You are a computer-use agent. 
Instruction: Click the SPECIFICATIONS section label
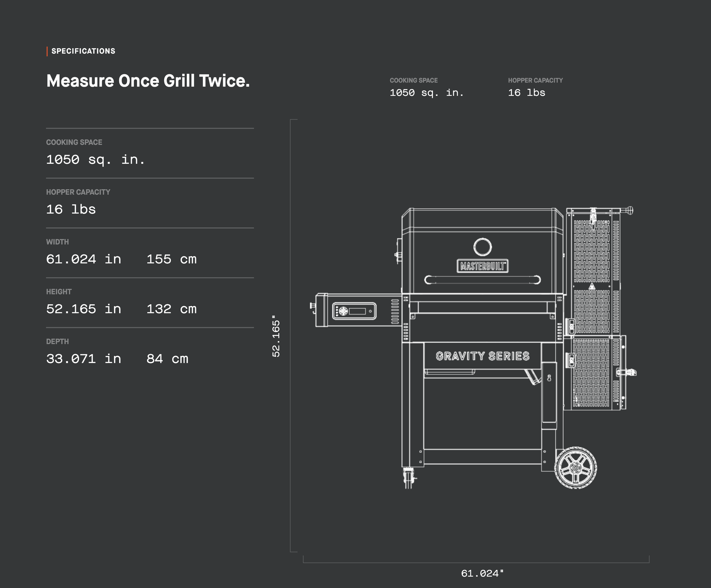pyautogui.click(x=83, y=51)
